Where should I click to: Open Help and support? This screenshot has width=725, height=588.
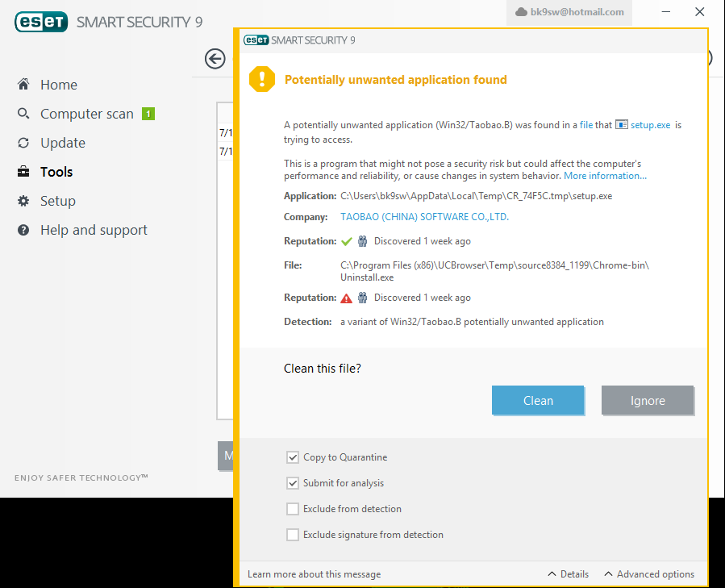click(94, 230)
